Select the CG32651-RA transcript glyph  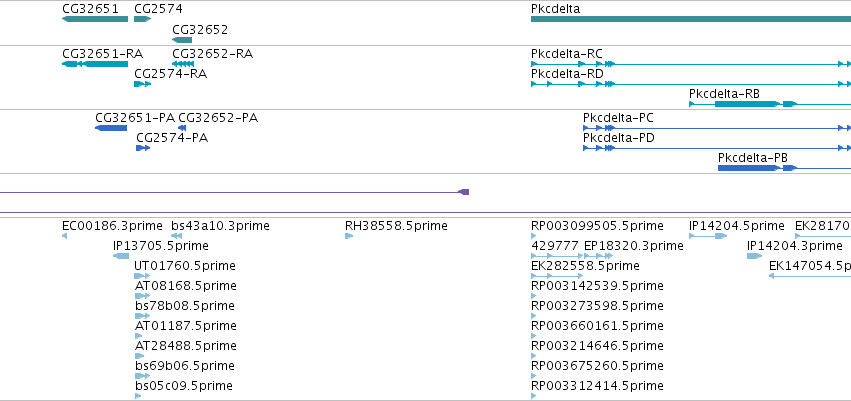95,64
